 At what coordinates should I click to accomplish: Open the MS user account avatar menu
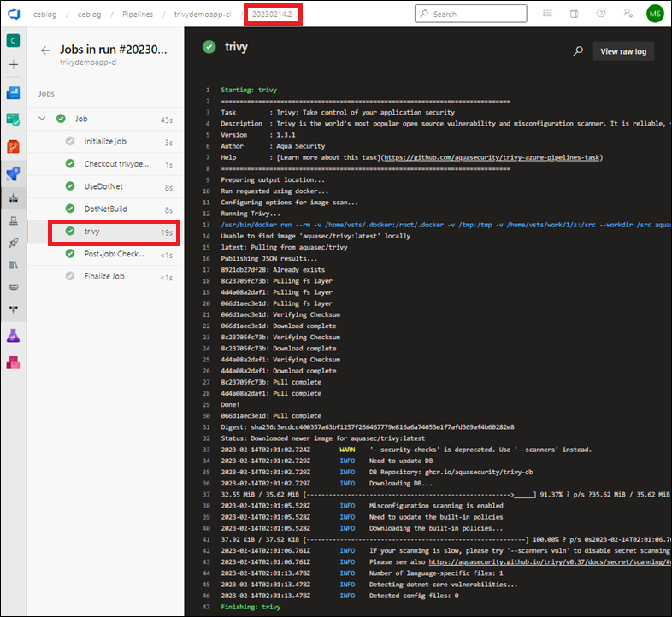click(655, 14)
